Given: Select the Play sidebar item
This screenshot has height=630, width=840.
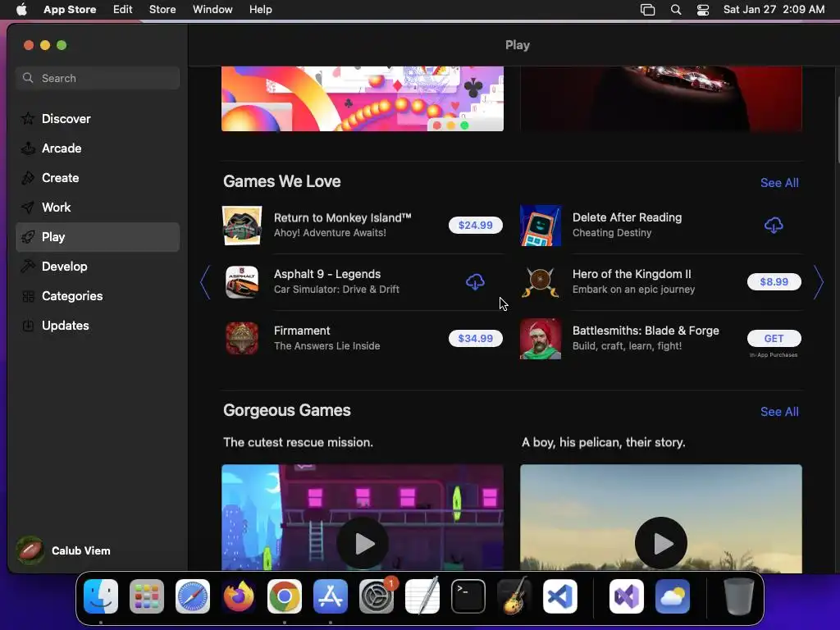Looking at the screenshot, I should click(x=98, y=237).
